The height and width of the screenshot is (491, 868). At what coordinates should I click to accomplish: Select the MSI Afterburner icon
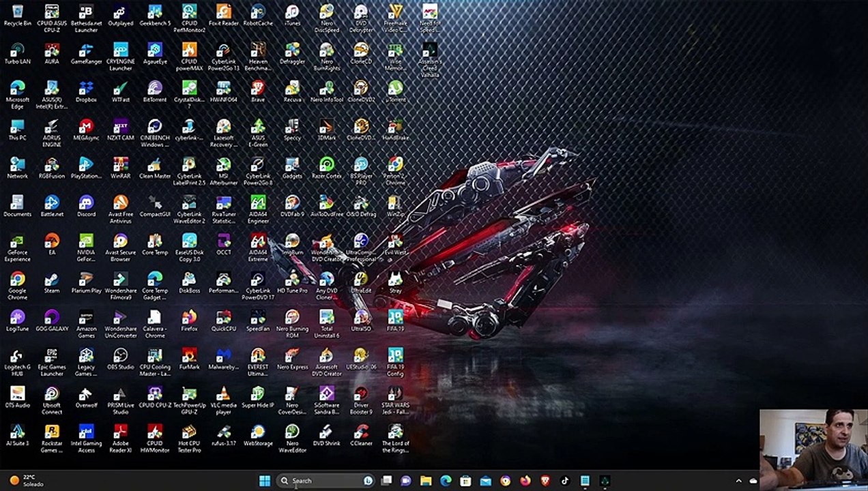(x=224, y=171)
